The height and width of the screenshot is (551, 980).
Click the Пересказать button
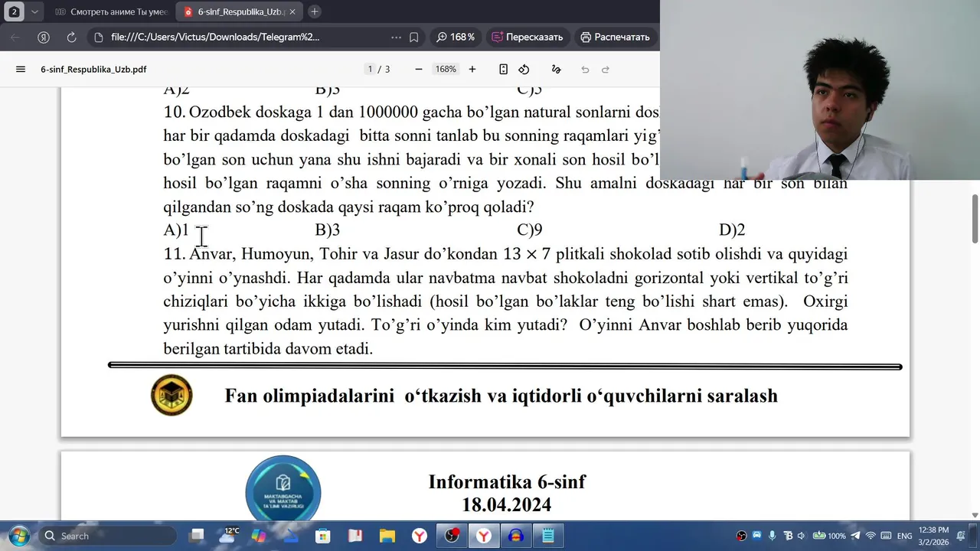tap(528, 37)
